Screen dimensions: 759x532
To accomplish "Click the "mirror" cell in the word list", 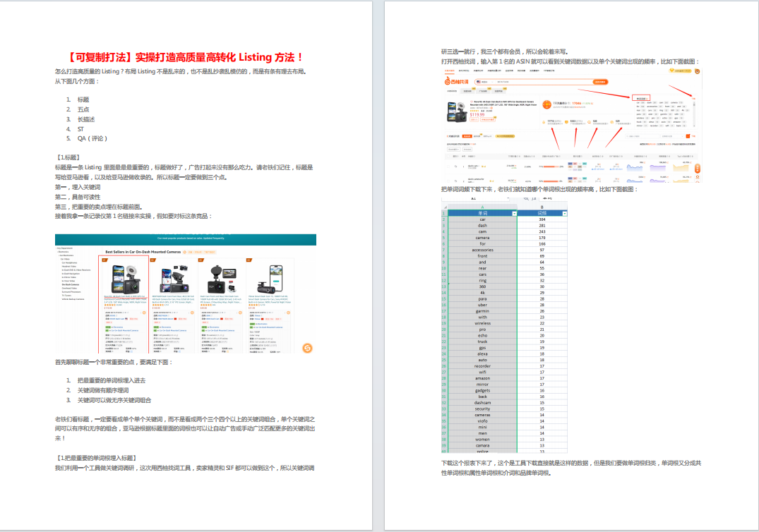I will pyautogui.click(x=483, y=385).
